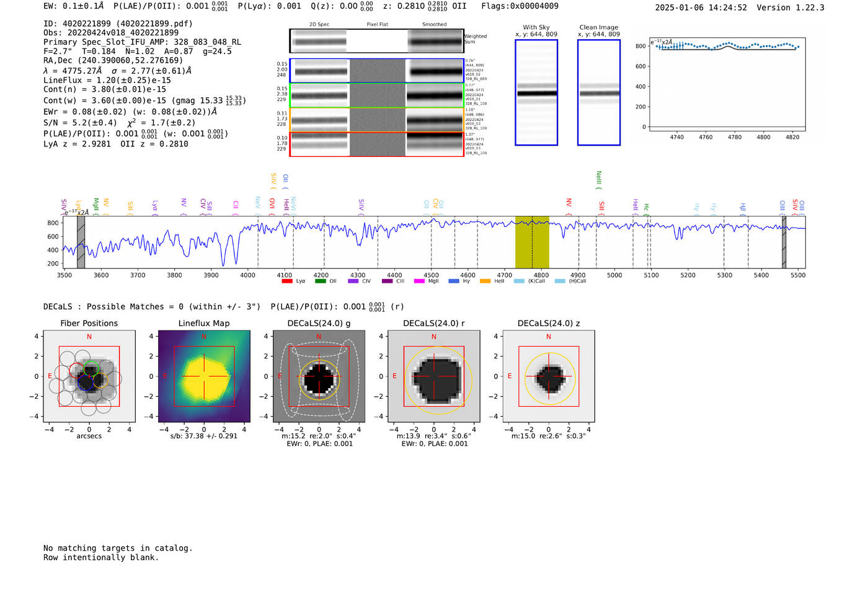Click the ID 4020221899 pdf text
868x591 pixels.
point(118,24)
